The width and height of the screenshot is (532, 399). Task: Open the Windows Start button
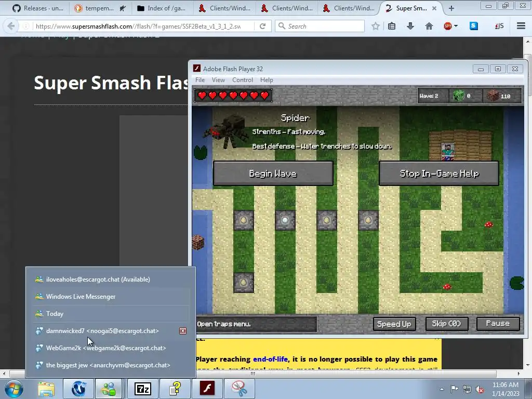point(14,389)
